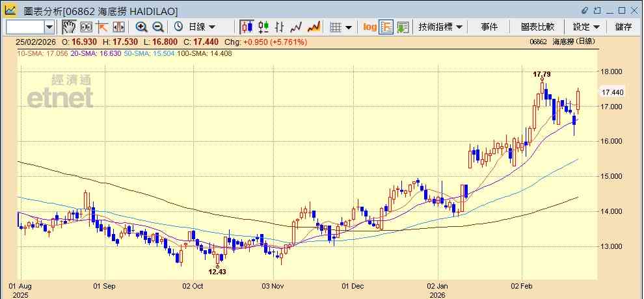The width and height of the screenshot is (644, 299).
Task: Switch to the green candlestick chart type
Action: coord(263,27)
